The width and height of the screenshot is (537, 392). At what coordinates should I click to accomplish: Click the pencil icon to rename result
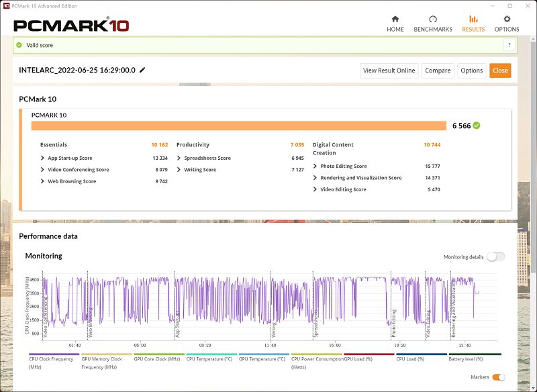pos(142,70)
